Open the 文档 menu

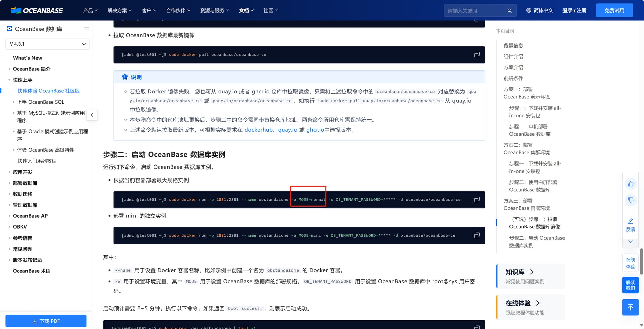coord(246,10)
